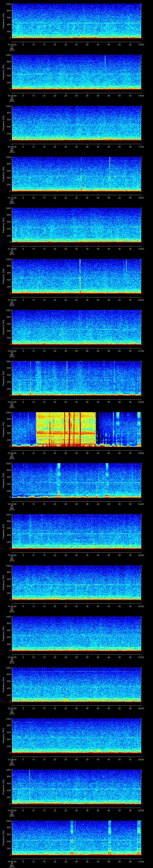Click the 15:18:00 start time label
The image size is (153, 868).
[12, 249]
